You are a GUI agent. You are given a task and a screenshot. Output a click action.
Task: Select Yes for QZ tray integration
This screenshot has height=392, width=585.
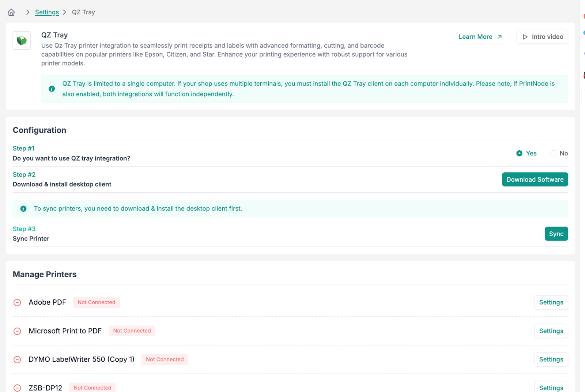526,153
